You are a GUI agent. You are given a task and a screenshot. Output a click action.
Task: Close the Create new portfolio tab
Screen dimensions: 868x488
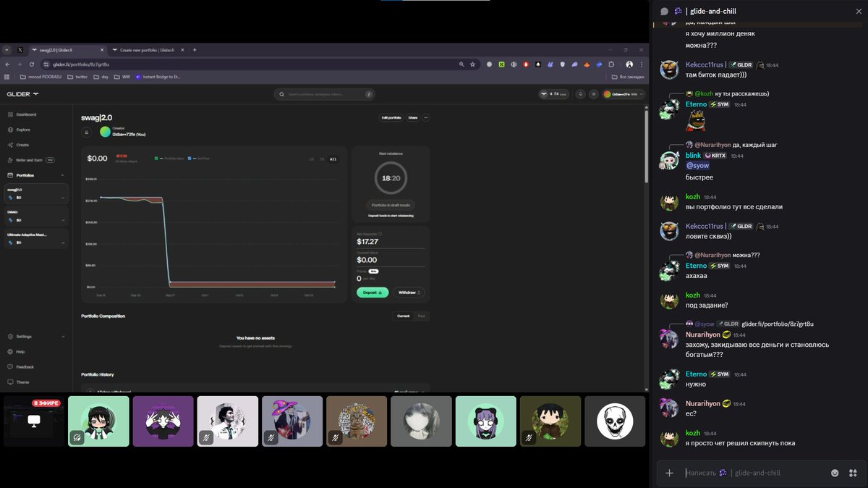pyautogui.click(x=183, y=50)
